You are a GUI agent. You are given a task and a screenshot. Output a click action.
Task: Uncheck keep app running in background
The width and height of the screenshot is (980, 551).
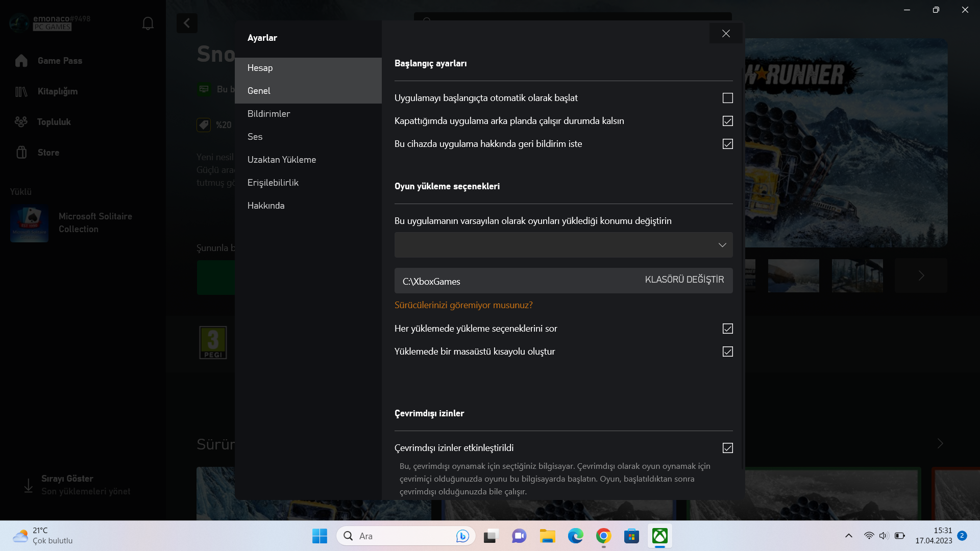[x=727, y=121]
